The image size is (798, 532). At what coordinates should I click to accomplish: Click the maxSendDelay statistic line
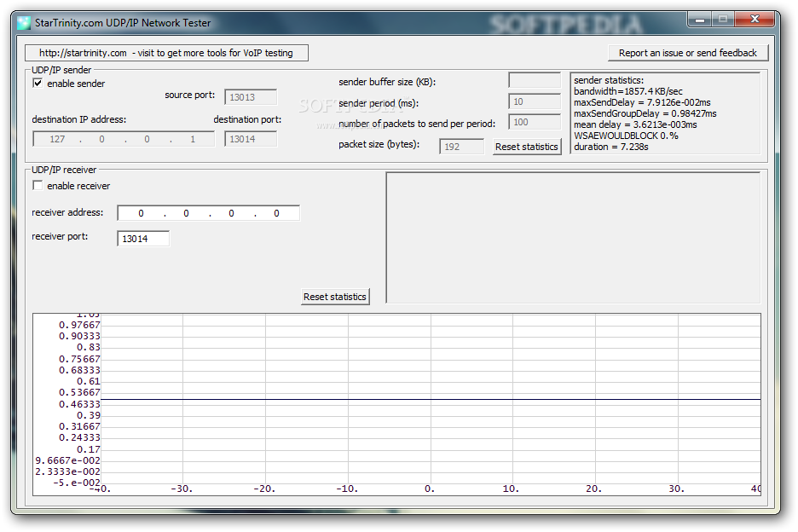642,102
